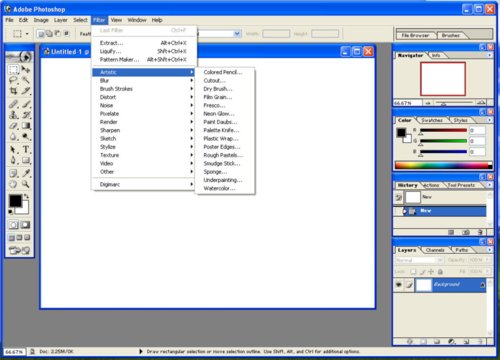Screen dimensions: 500x360
Task: Open History panel menu arrow
Action: 489,185
